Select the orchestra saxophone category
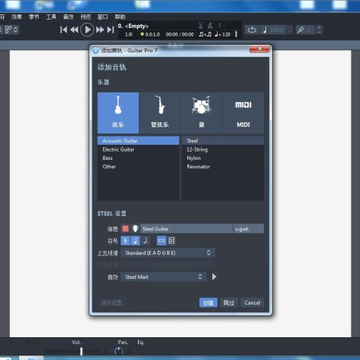The image size is (360, 360). pyautogui.click(x=160, y=113)
